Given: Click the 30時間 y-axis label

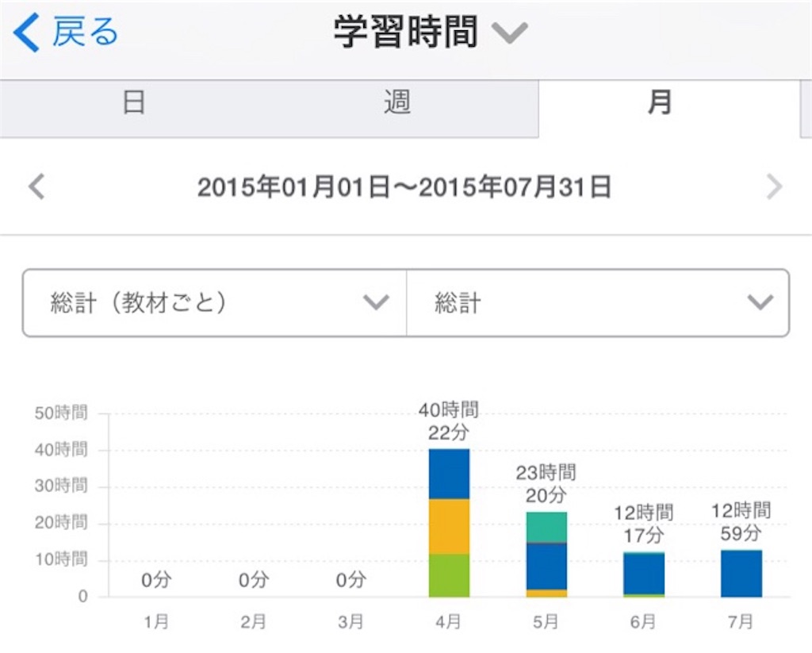Looking at the screenshot, I should [x=61, y=486].
